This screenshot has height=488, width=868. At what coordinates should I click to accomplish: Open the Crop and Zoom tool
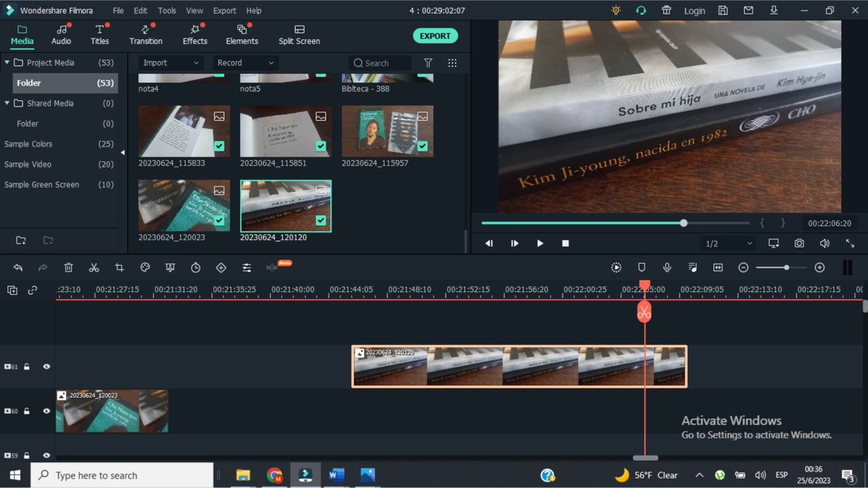(119, 267)
